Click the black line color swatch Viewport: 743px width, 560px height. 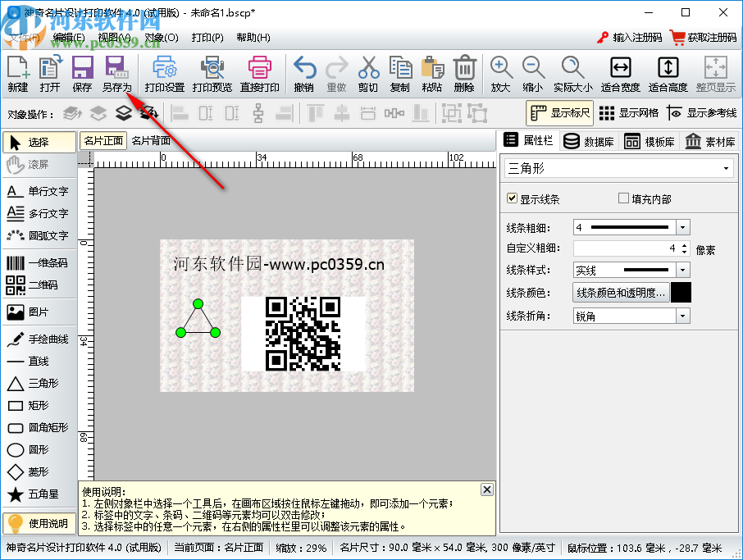681,293
